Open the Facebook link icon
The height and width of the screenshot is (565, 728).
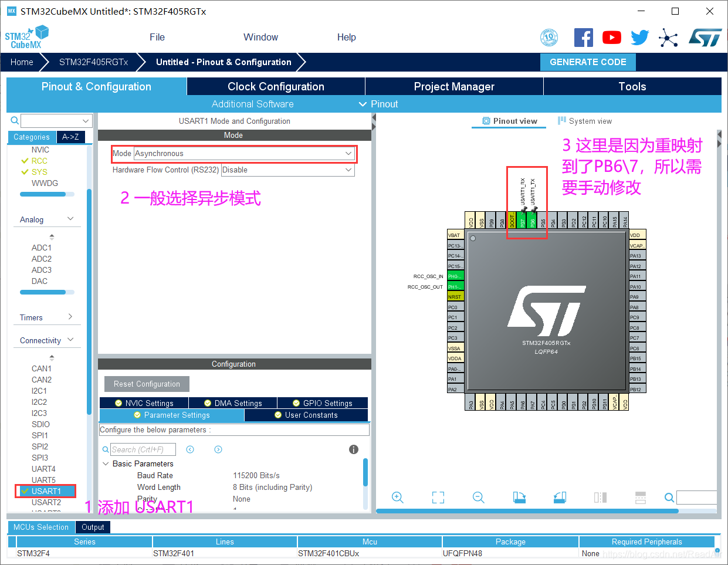(x=583, y=38)
